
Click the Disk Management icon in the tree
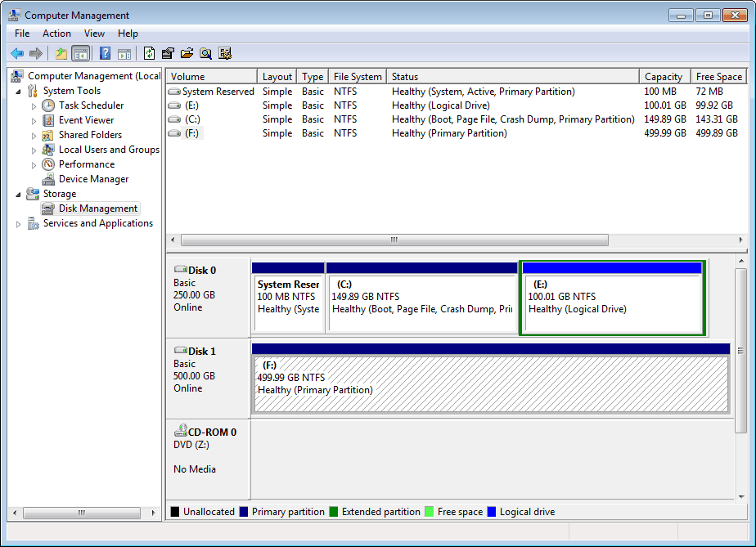point(47,208)
